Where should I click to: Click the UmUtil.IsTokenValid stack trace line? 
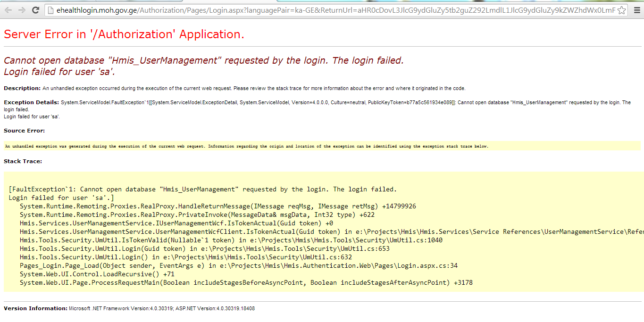[x=231, y=240]
